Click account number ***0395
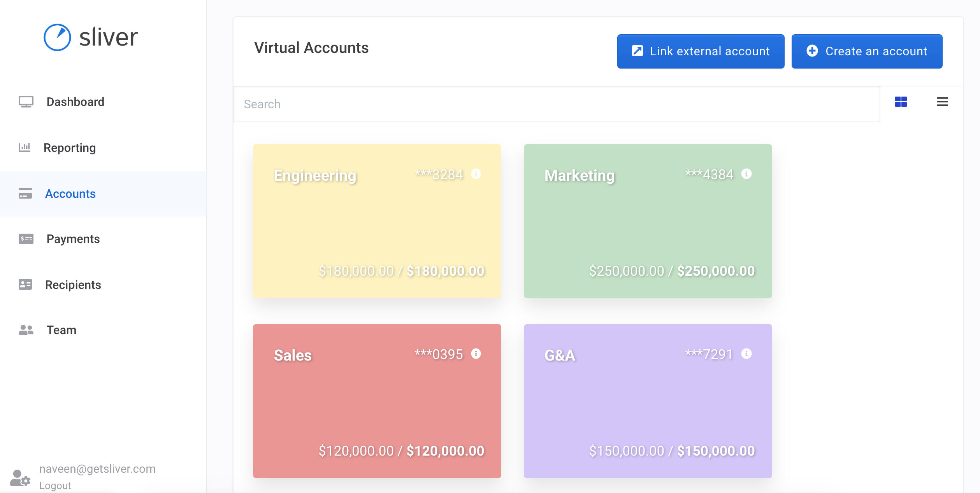Image resolution: width=980 pixels, height=493 pixels. pos(439,354)
